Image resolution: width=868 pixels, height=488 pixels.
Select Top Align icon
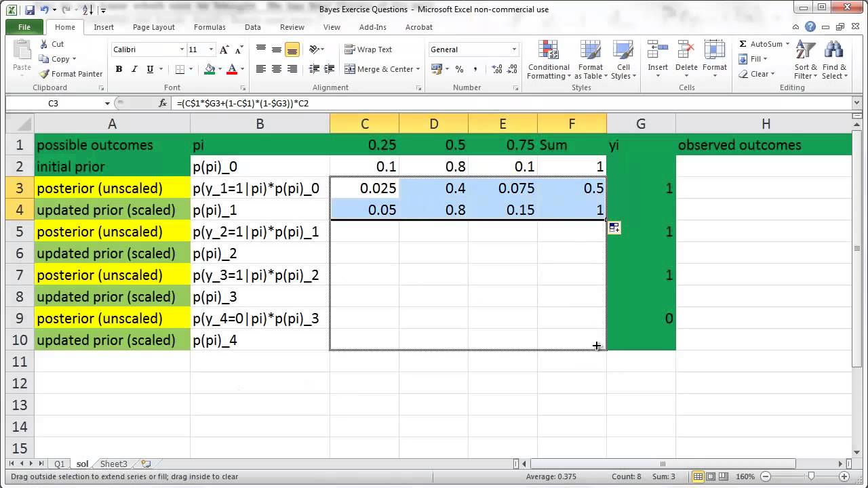(x=261, y=49)
